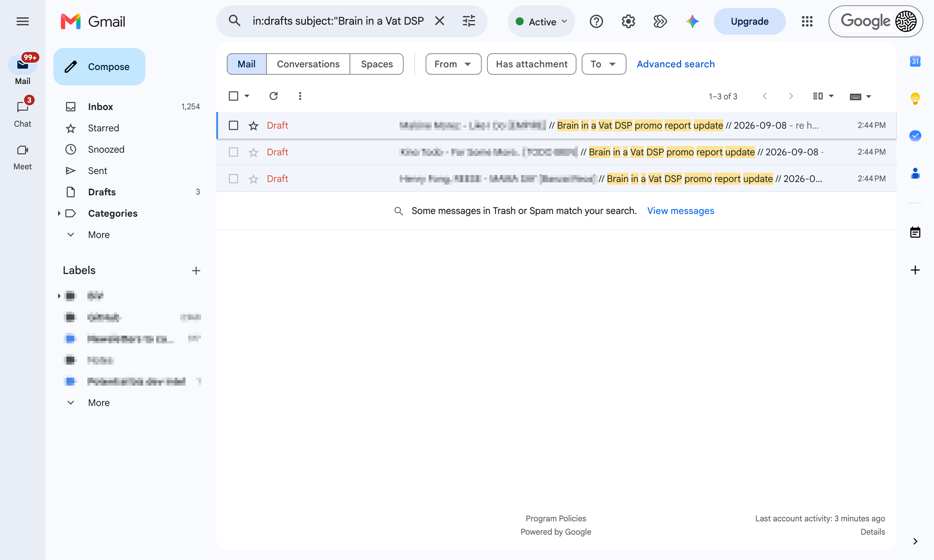Open the To filter dropdown

point(604,64)
